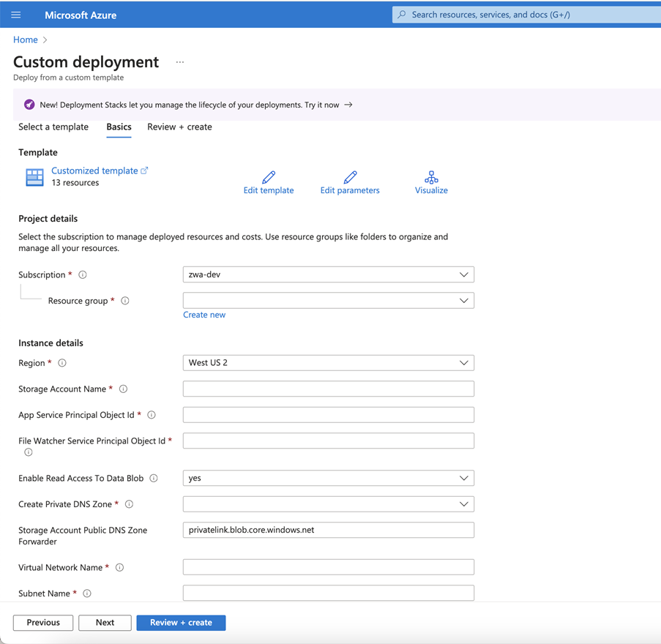Open the Create Private DNS Zone dropdown
This screenshot has width=661, height=644.
point(328,504)
